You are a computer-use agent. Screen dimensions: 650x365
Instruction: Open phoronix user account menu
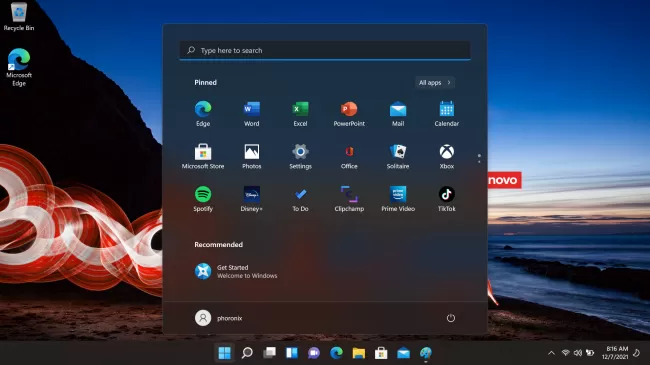click(218, 318)
